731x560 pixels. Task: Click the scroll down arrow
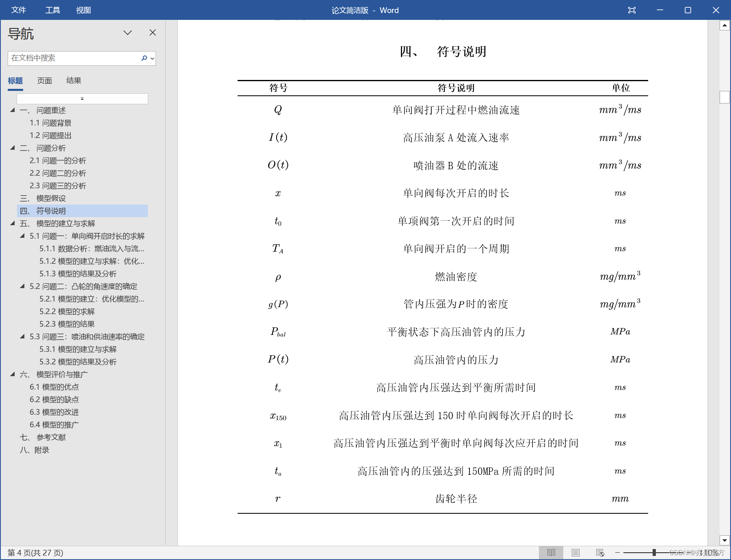click(x=725, y=540)
